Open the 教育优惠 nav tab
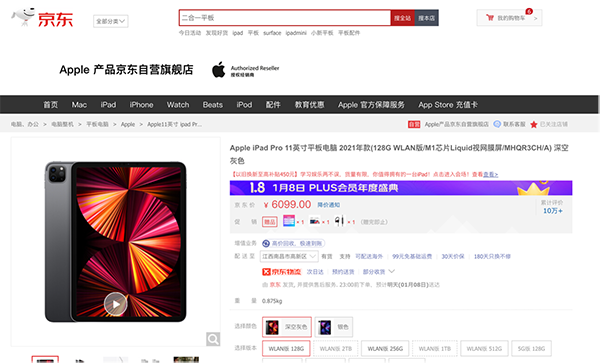Viewport: 600px width, 363px height. pyautogui.click(x=309, y=105)
